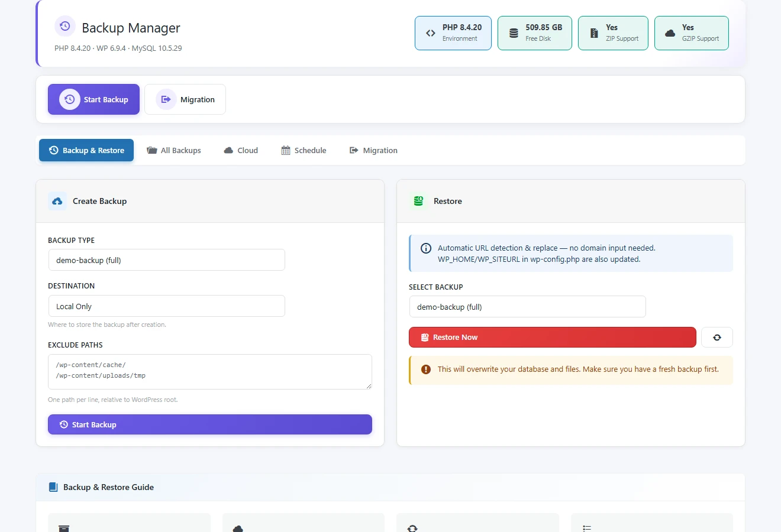
Task: Click the cloud icon on Cloud tab
Action: pos(228,150)
